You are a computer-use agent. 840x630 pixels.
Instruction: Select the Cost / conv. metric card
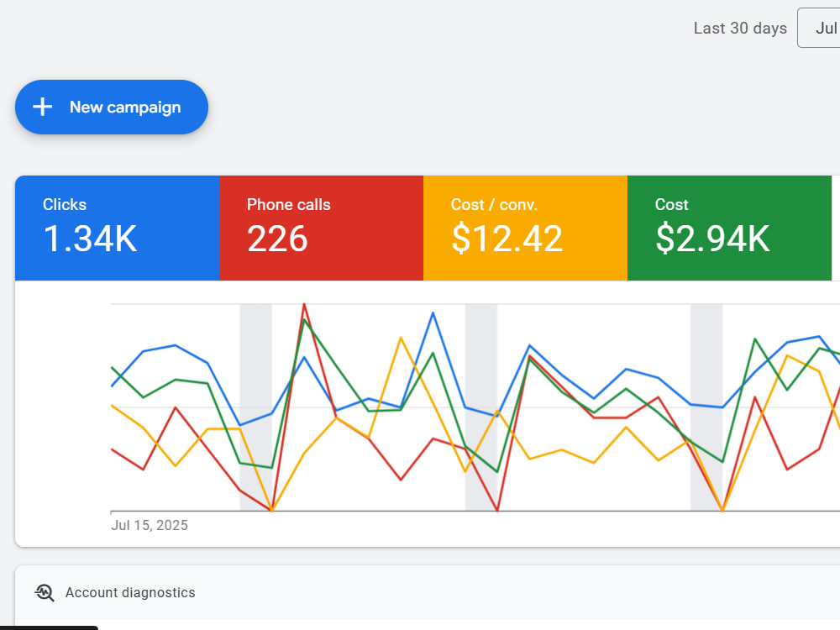pos(525,228)
